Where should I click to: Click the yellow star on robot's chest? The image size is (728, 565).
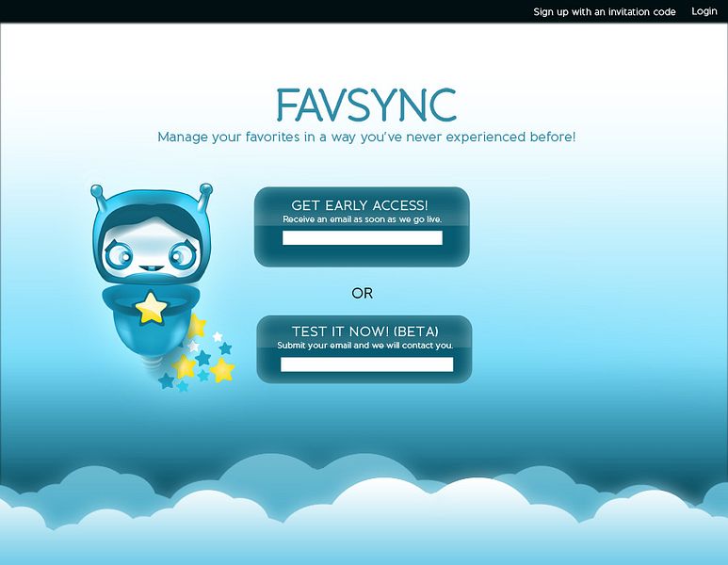[152, 307]
